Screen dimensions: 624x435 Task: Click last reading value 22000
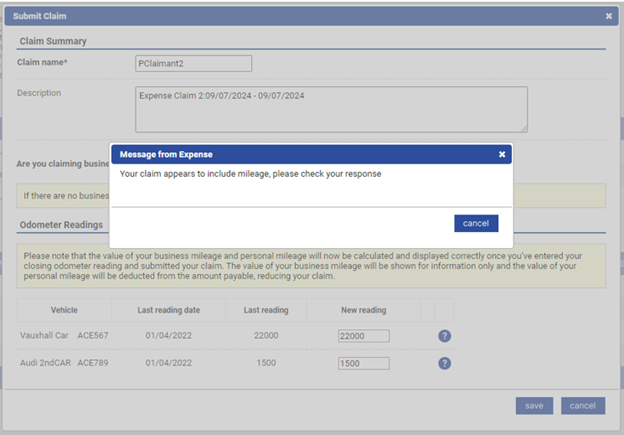(266, 336)
